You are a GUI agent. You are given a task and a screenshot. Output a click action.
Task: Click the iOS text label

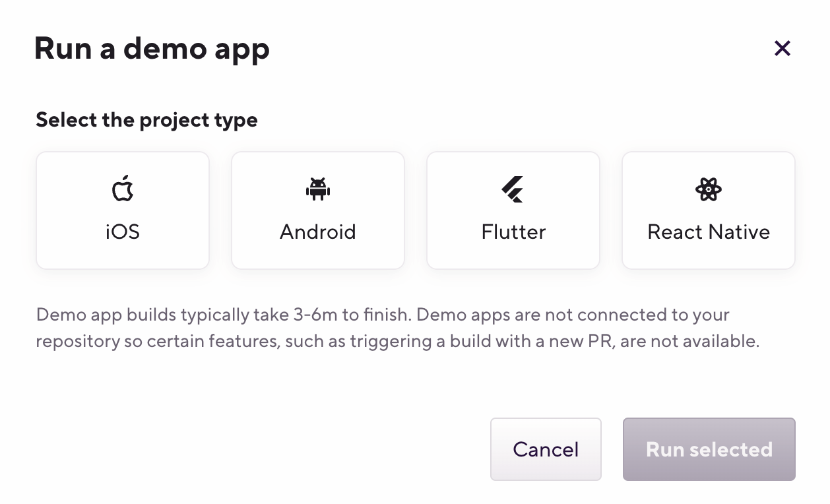pyautogui.click(x=123, y=232)
